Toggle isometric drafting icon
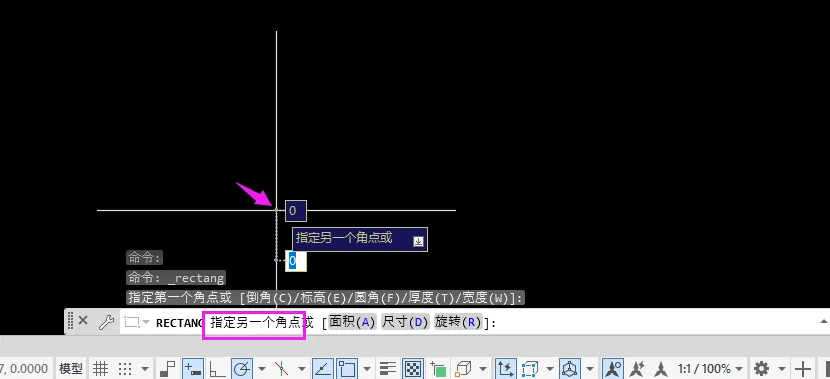830x379 pixels. [x=282, y=368]
